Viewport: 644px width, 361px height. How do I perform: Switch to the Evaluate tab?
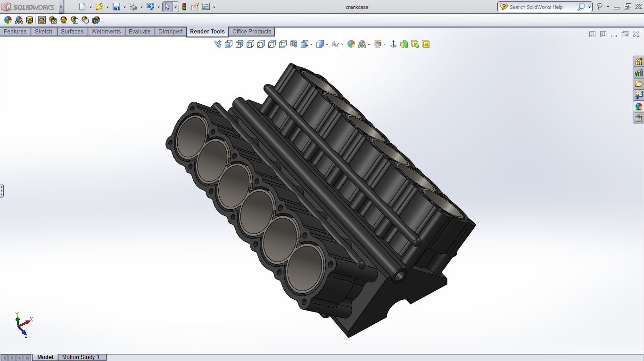point(140,32)
